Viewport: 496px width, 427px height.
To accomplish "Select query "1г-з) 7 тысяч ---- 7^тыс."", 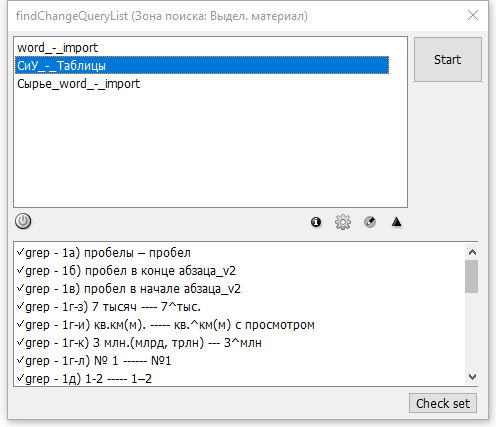I will click(113, 307).
